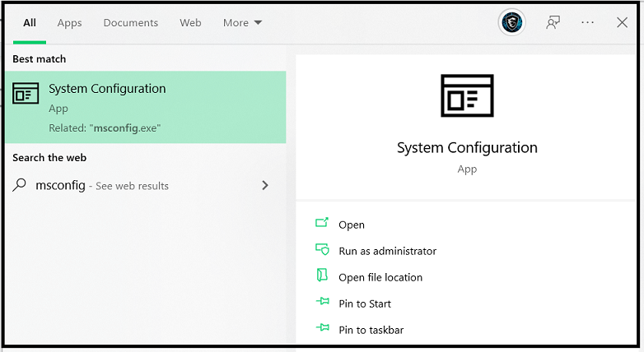644x352 pixels.
Task: Click the Pin to taskbar pin icon
Action: coord(322,327)
